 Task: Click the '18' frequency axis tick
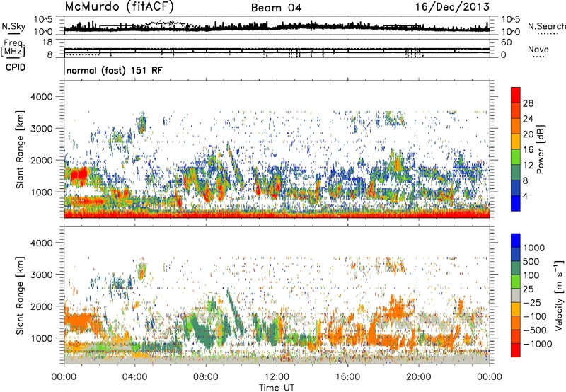pyautogui.click(x=47, y=42)
